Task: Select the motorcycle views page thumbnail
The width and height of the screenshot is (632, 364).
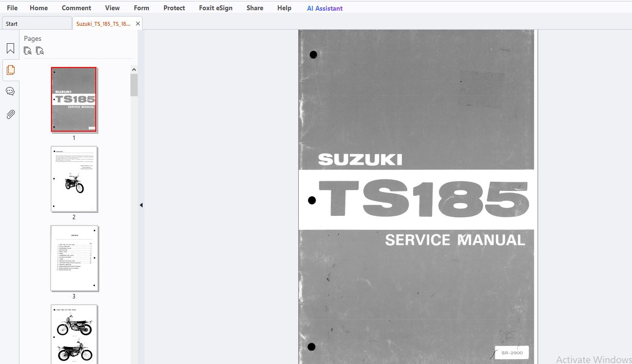Action: [x=74, y=334]
